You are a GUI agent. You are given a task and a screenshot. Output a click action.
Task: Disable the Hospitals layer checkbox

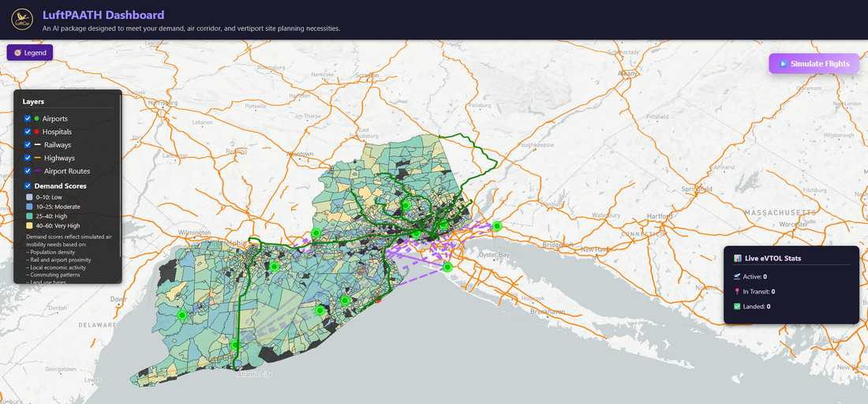[x=28, y=132]
